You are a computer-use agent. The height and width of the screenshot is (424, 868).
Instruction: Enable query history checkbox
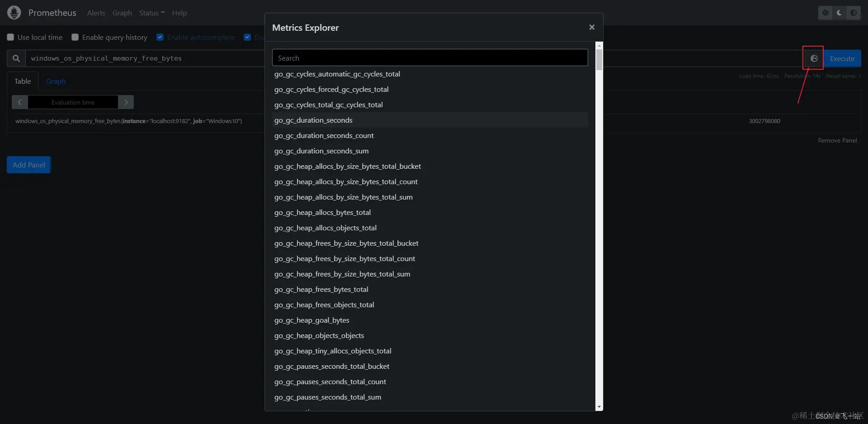pyautogui.click(x=75, y=37)
